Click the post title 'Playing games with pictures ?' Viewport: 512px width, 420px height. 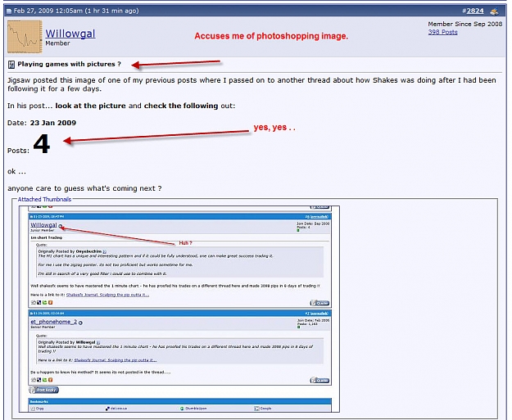coord(70,64)
